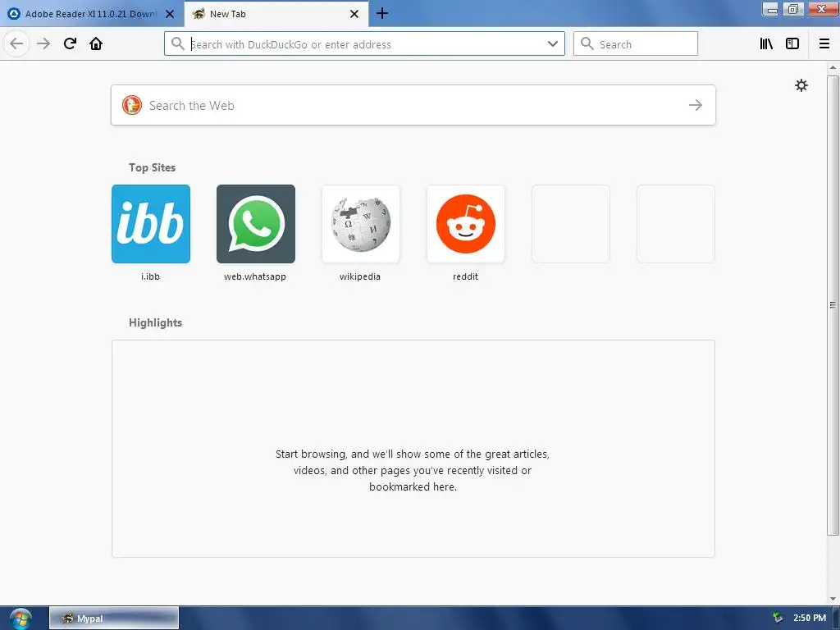Viewport: 840px width, 630px height.
Task: Open the home page icon
Action: (96, 43)
